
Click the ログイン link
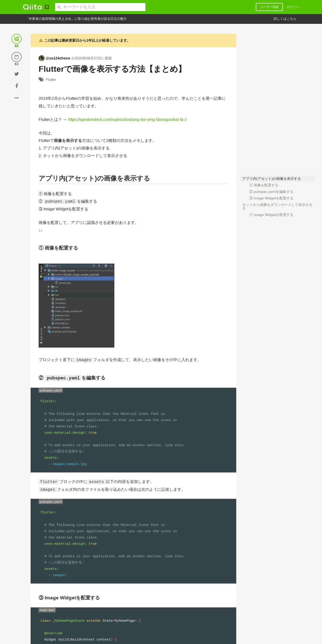(293, 7)
